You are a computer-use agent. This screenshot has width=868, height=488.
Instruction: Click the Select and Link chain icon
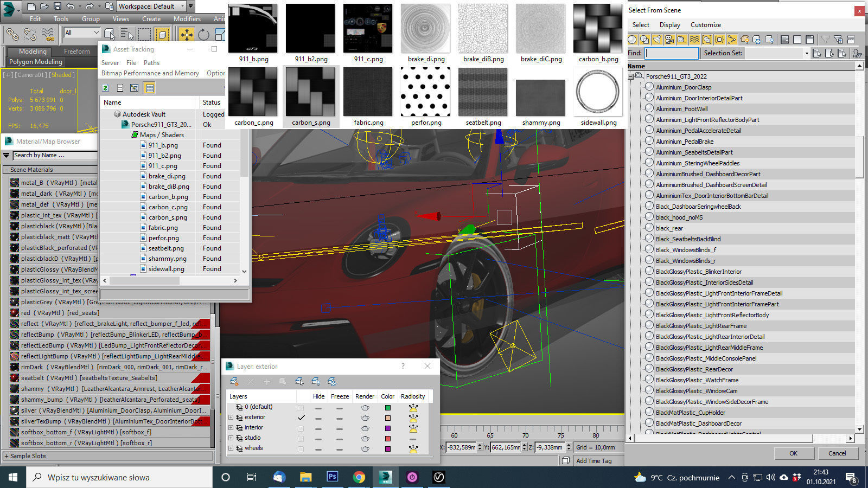click(12, 34)
